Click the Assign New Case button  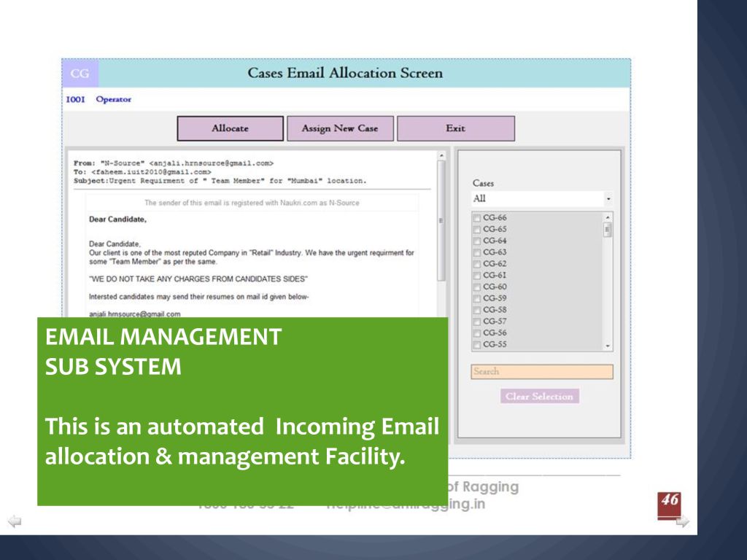pyautogui.click(x=340, y=128)
